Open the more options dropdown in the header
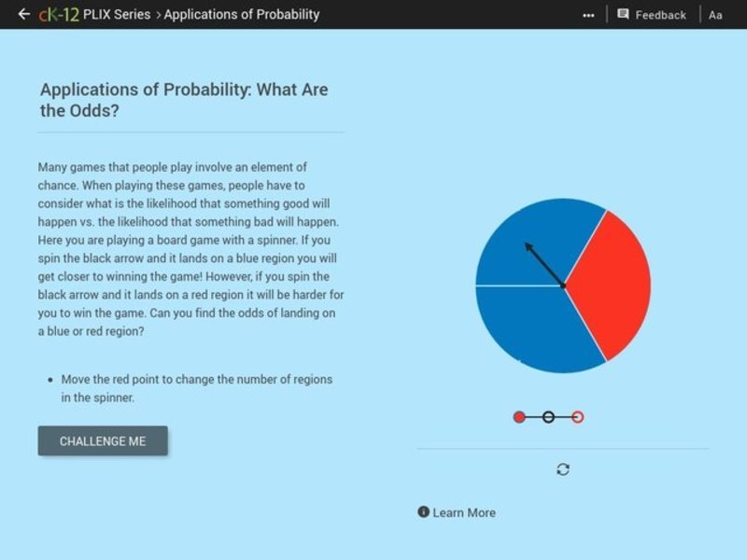Screen dimensions: 747x560 [589, 14]
